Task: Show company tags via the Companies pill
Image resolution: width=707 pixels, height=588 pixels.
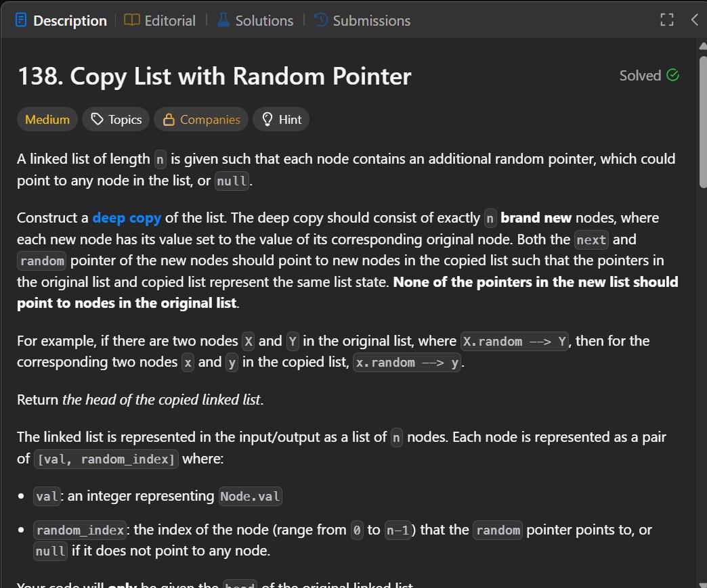Action: pos(201,119)
